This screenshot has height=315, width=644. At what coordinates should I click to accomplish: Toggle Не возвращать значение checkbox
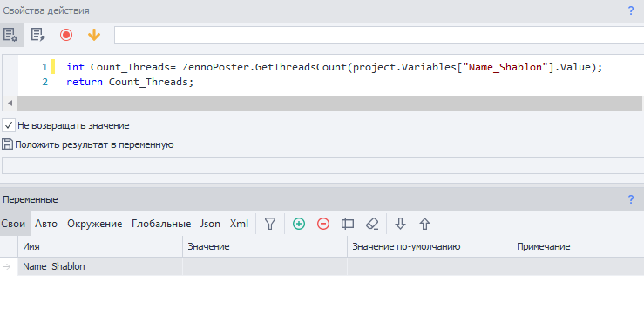pyautogui.click(x=9, y=125)
